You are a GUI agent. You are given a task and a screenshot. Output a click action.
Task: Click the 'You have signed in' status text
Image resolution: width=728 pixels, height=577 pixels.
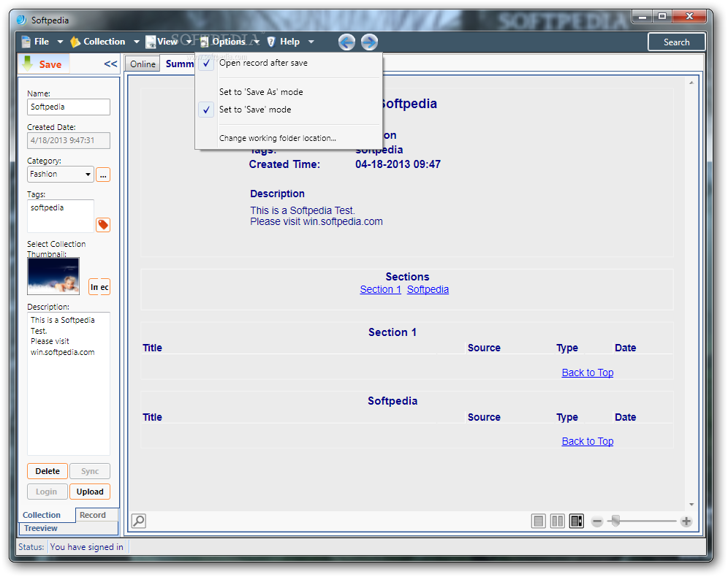pos(87,547)
